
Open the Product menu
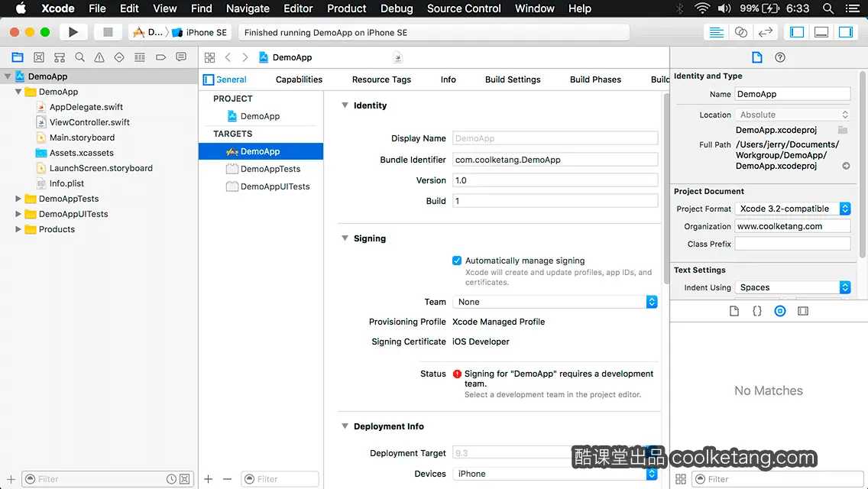coord(347,8)
